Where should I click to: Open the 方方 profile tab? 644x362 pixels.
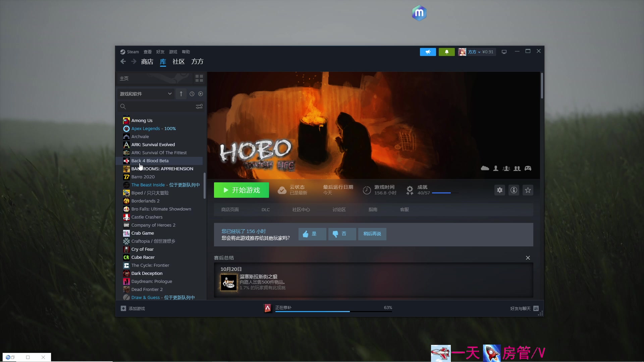tap(197, 62)
